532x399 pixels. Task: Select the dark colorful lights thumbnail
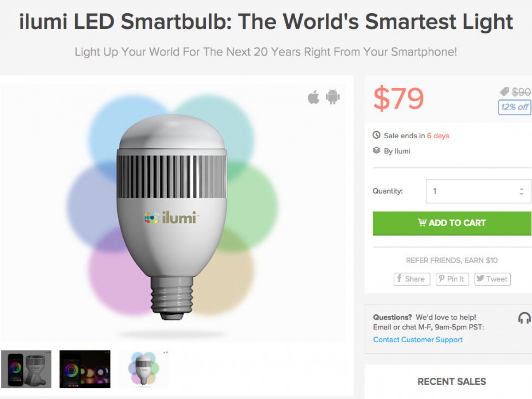(85, 369)
